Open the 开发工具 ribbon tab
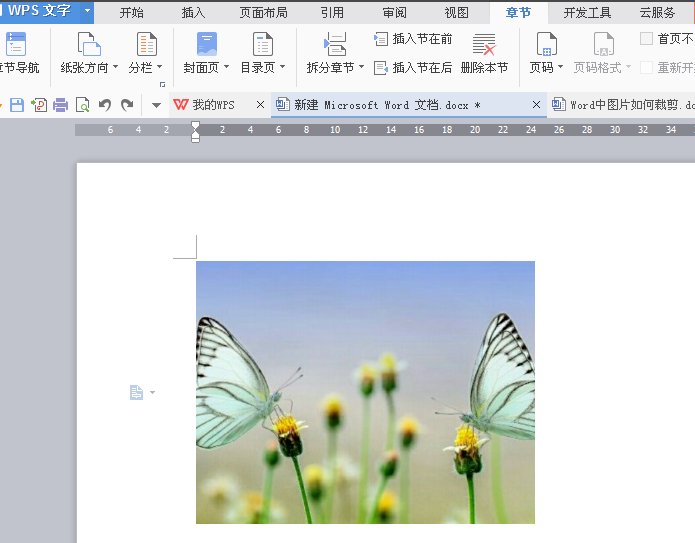This screenshot has height=543, width=695. (587, 13)
